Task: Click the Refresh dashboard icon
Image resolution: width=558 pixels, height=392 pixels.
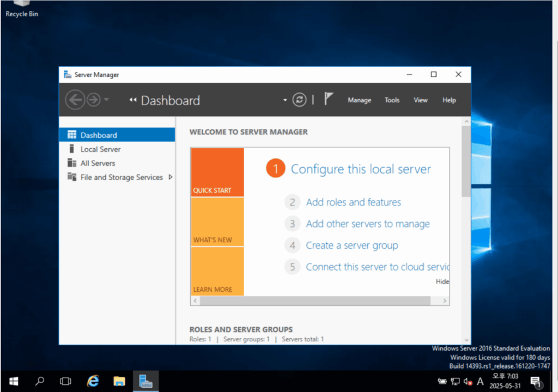Action: [x=299, y=100]
